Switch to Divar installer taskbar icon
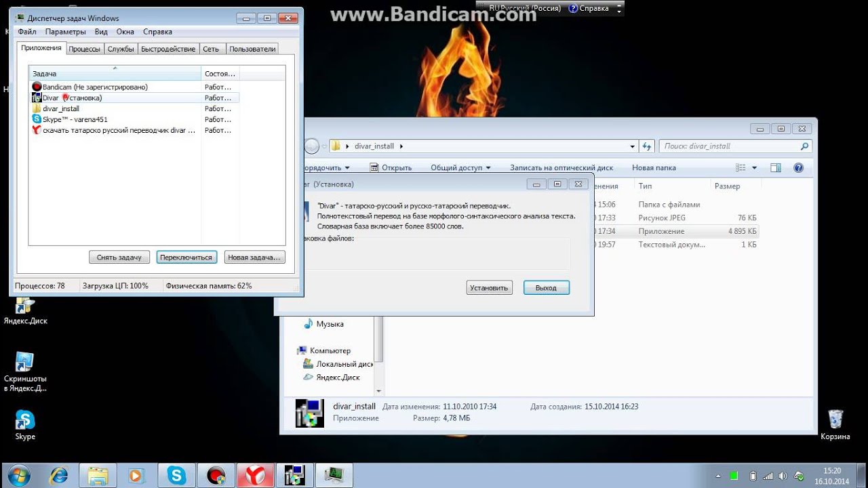 (294, 475)
